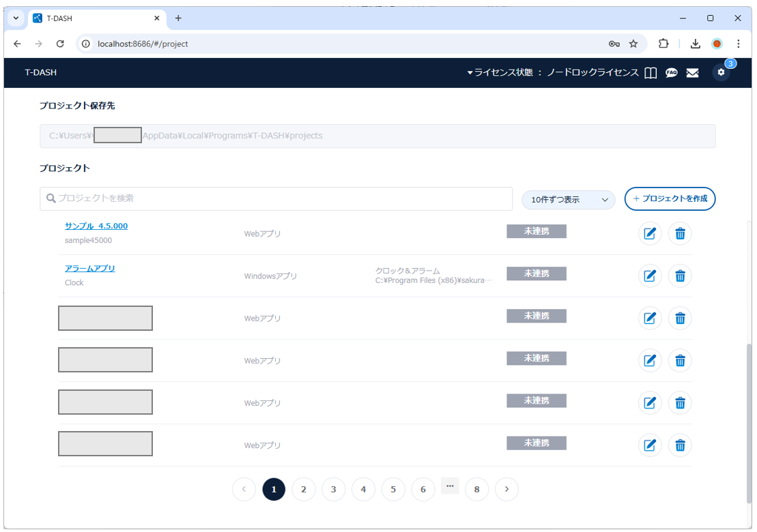Delete the アラームアプリ project

pos(680,276)
